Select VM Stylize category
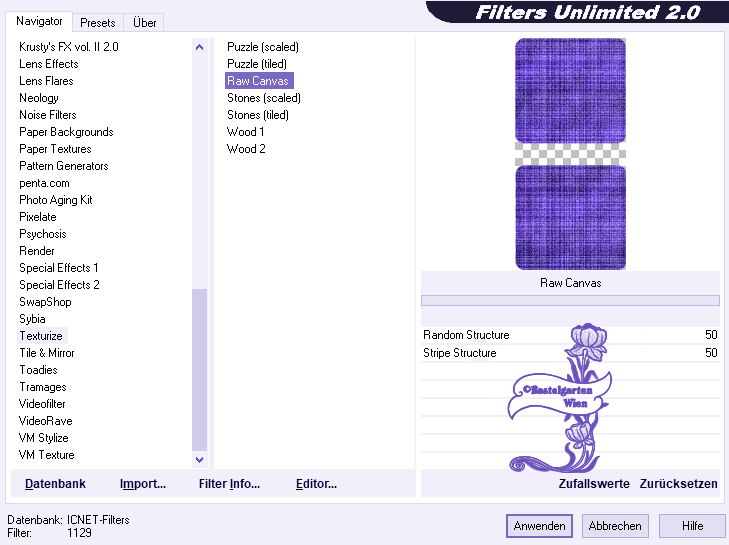Viewport: 729px width, 545px height. pos(44,438)
